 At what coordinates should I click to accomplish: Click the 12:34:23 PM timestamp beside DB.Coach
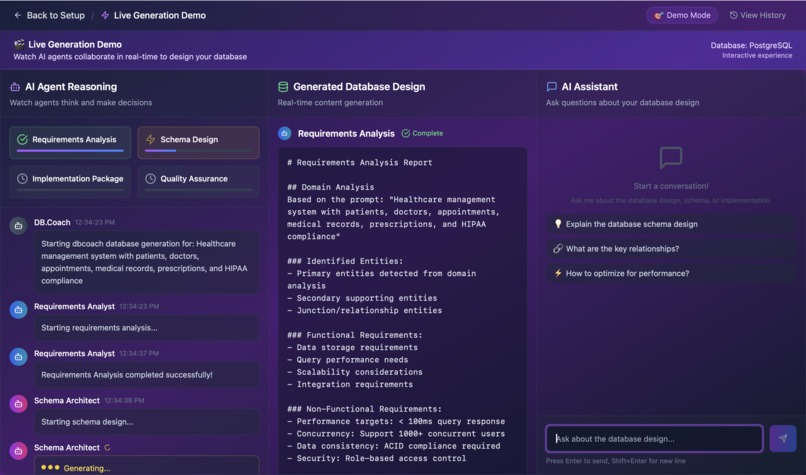coord(95,223)
